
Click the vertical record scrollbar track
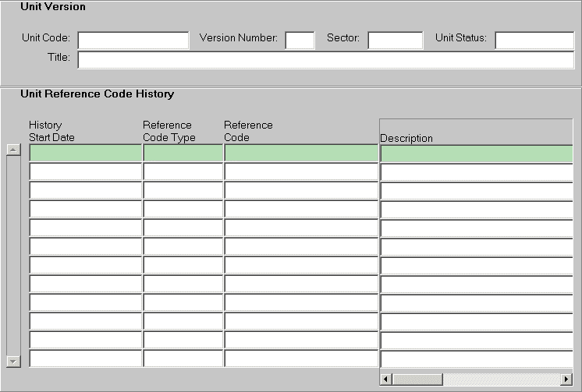coord(13,257)
